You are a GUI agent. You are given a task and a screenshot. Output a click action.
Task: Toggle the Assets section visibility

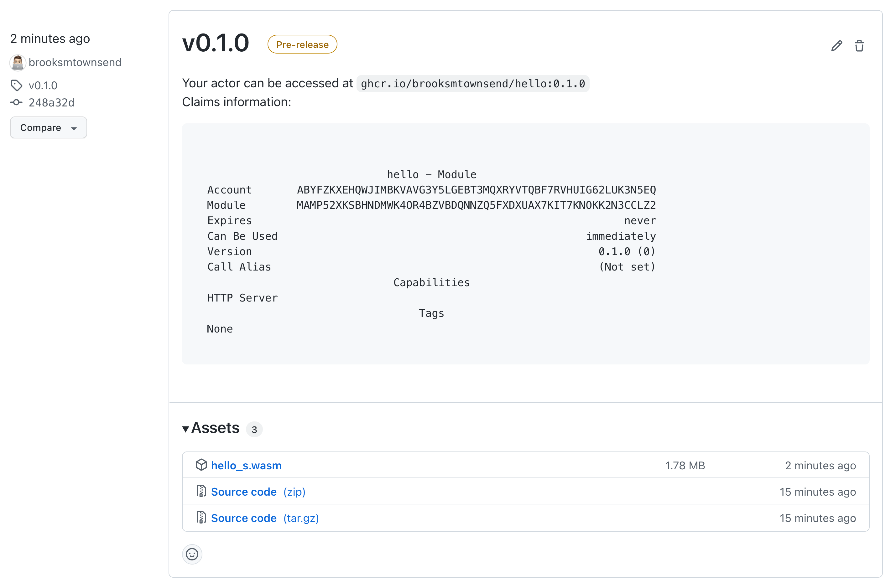(x=215, y=428)
